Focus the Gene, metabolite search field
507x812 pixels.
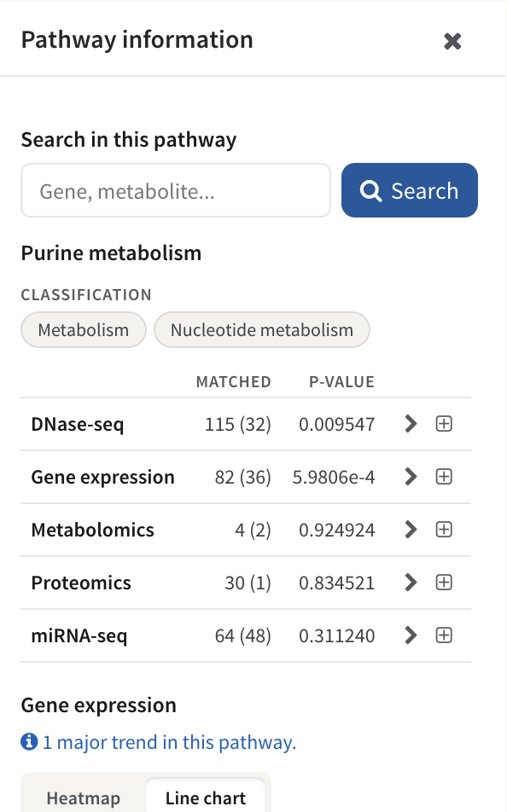(x=176, y=190)
